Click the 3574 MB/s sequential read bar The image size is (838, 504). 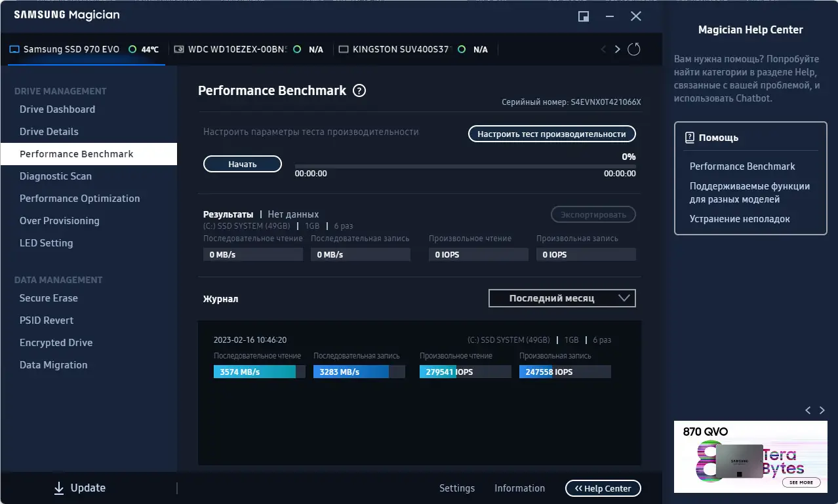pos(260,372)
